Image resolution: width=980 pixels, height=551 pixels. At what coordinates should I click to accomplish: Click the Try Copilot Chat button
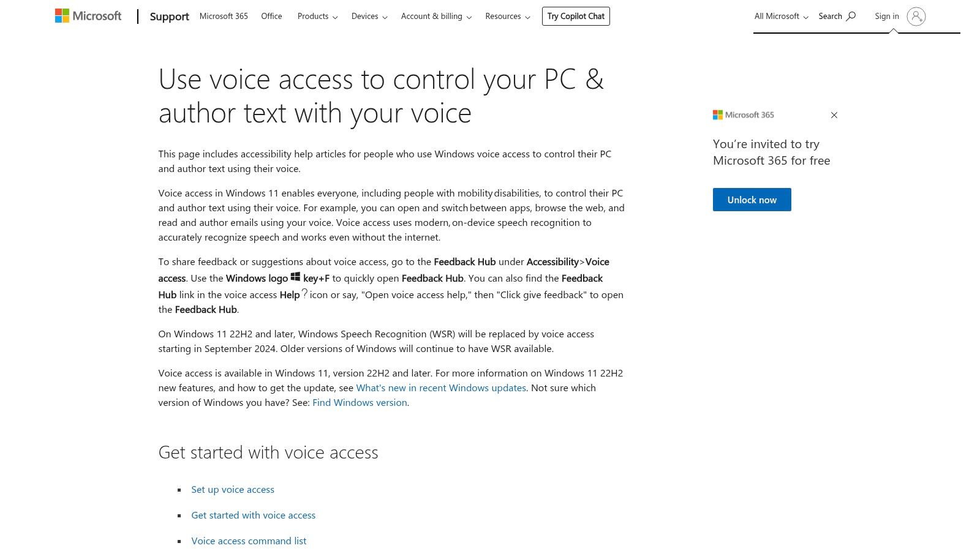pos(576,16)
